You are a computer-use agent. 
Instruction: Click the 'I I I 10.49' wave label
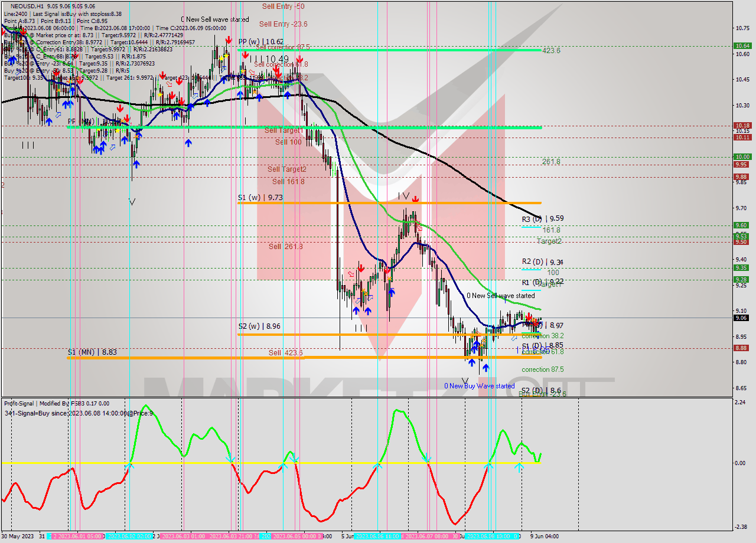click(269, 59)
